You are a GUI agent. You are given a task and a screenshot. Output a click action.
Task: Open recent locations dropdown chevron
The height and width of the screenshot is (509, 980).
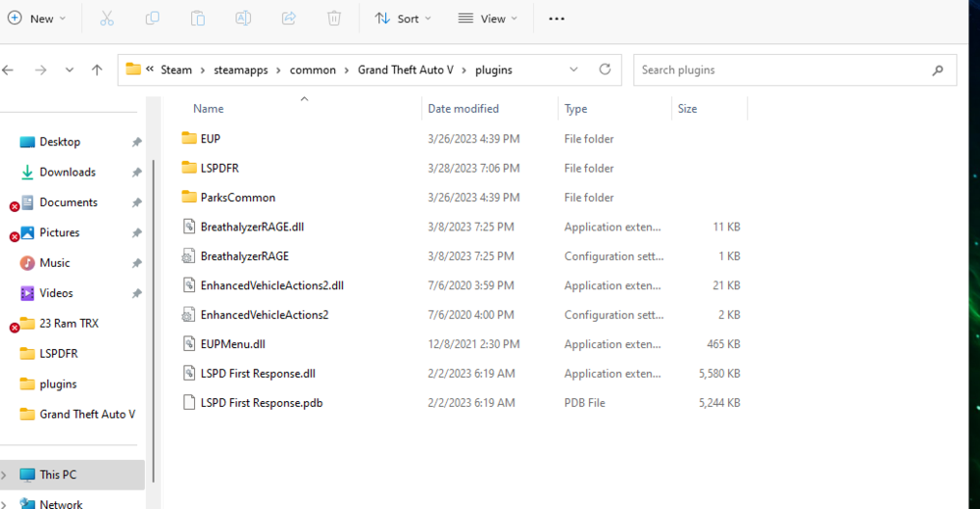(70, 70)
